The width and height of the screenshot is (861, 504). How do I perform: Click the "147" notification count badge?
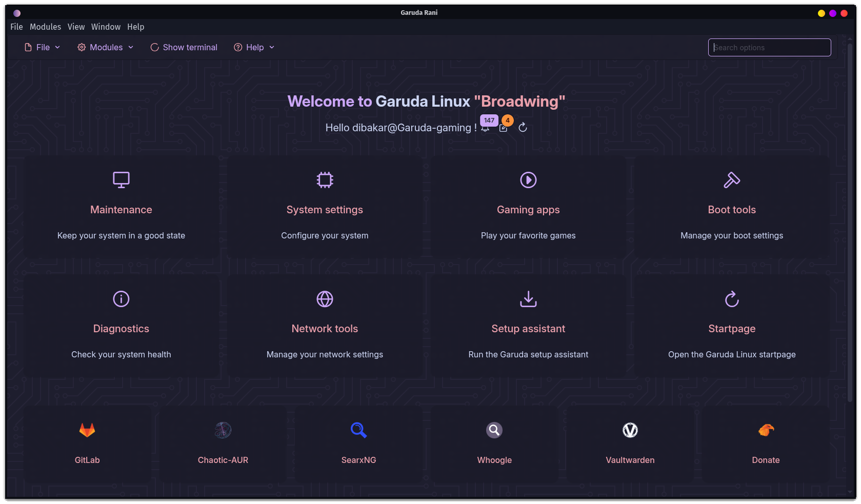(489, 120)
